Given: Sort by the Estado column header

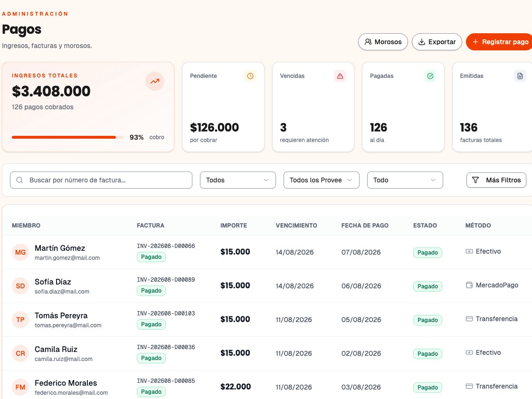Looking at the screenshot, I should [425, 225].
